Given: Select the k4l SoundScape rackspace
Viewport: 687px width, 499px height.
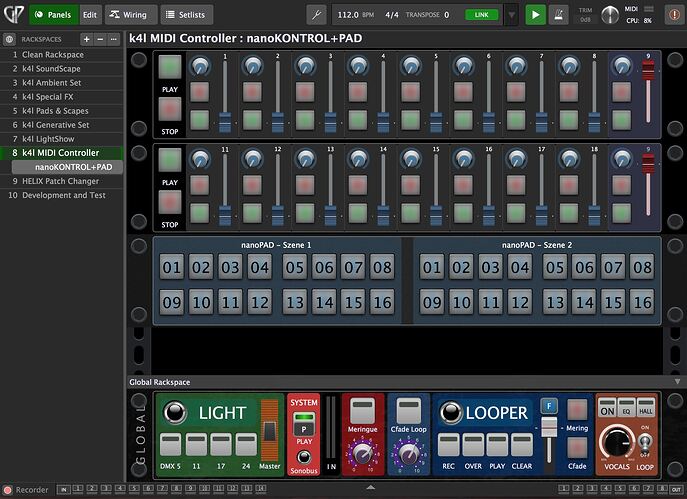Looking at the screenshot, I should [62, 69].
